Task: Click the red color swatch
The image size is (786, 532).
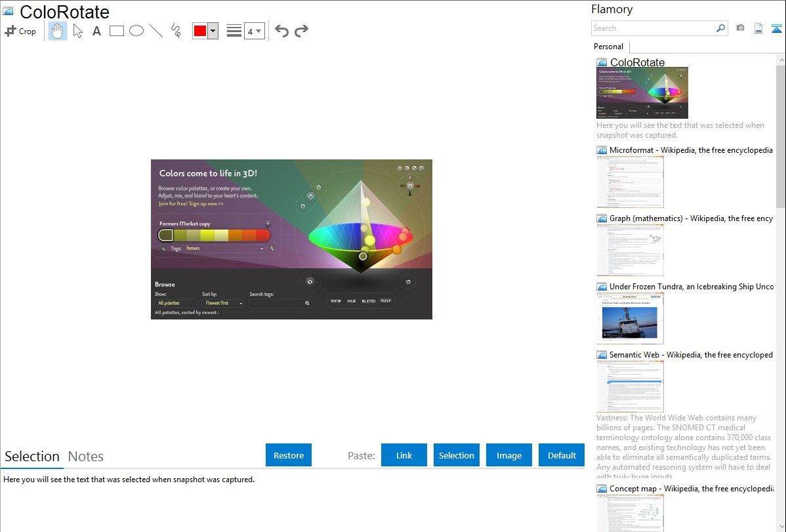Action: pos(200,31)
